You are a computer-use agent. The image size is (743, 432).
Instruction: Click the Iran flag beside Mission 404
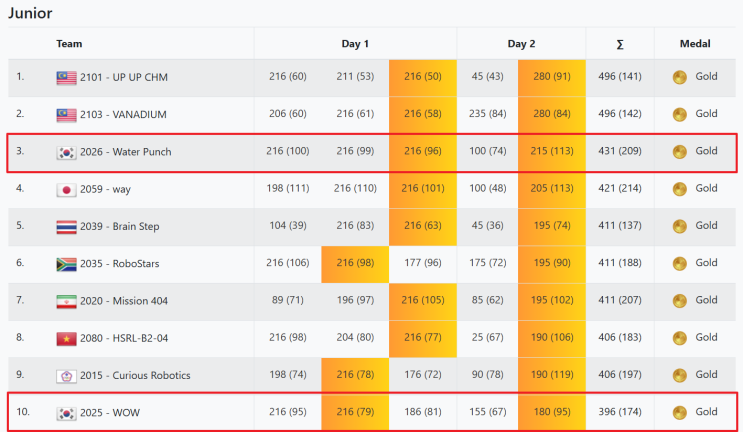66,301
